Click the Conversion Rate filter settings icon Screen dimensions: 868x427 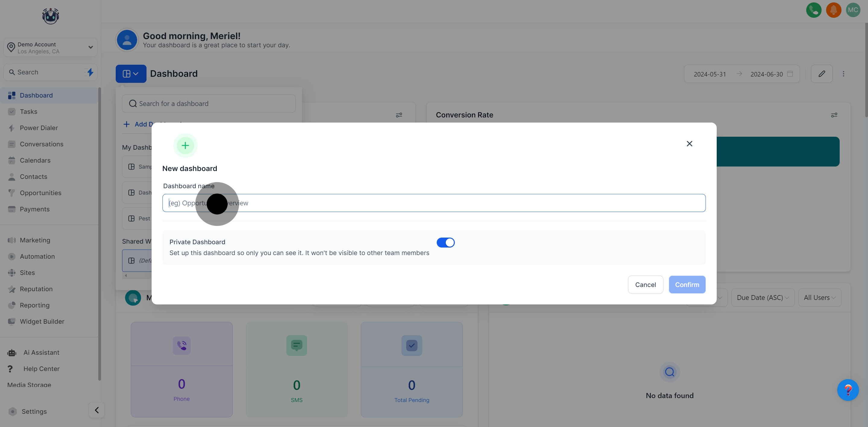pyautogui.click(x=834, y=115)
